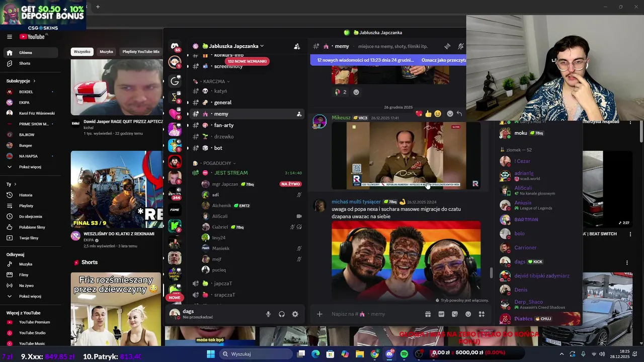Open the bot channel
The image size is (644, 362).
[x=247, y=148]
